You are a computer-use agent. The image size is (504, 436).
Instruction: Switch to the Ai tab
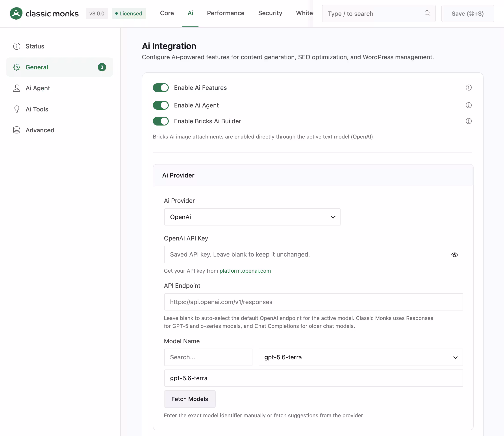(190, 13)
